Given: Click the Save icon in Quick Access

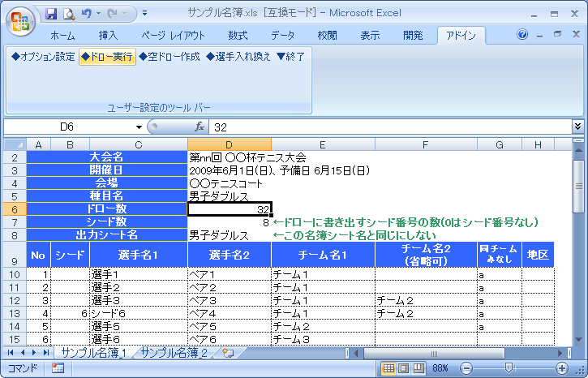Looking at the screenshot, I should [50, 14].
